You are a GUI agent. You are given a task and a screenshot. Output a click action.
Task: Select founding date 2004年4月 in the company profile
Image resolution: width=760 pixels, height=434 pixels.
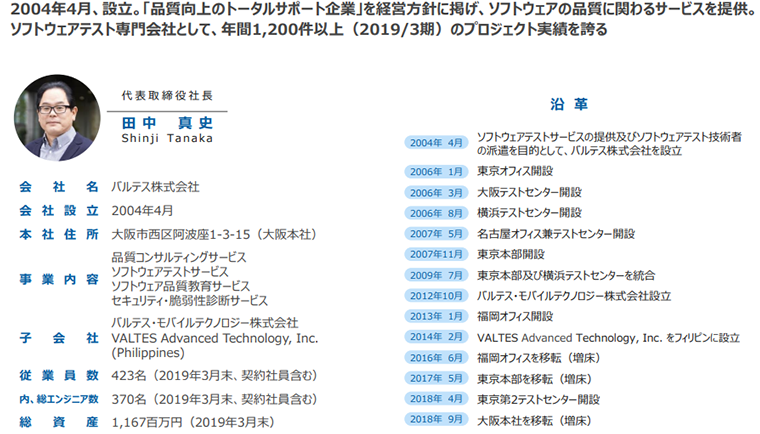(142, 211)
